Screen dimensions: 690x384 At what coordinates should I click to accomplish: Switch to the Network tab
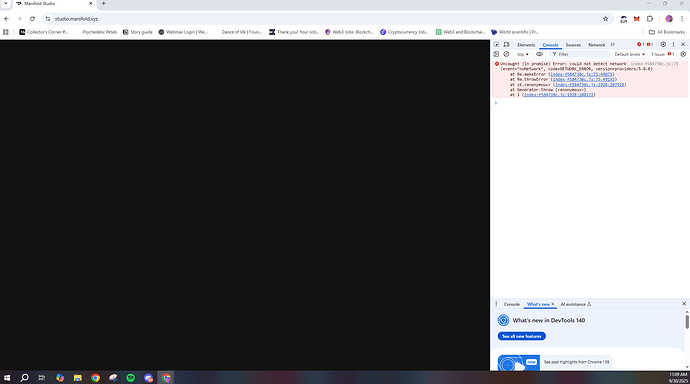pyautogui.click(x=596, y=45)
